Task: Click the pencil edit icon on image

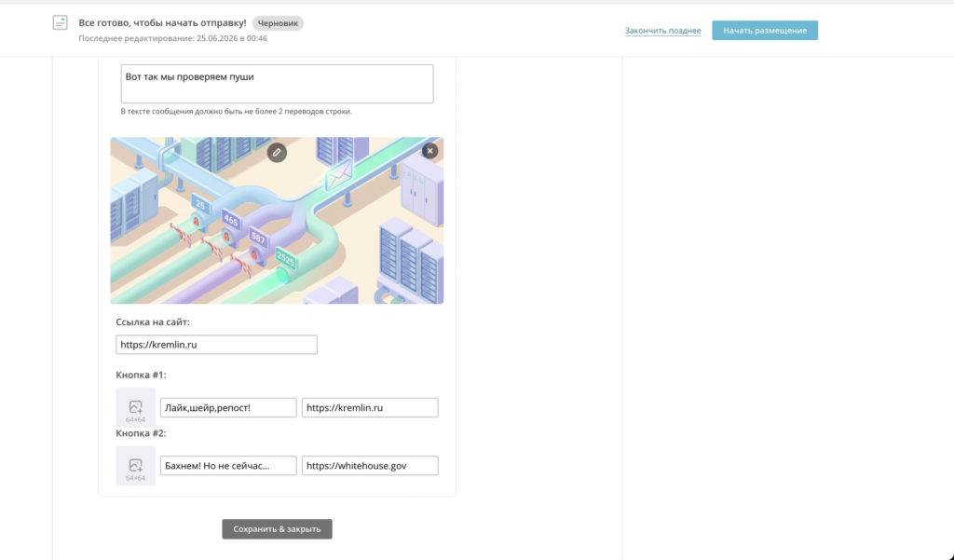Action: [x=277, y=153]
